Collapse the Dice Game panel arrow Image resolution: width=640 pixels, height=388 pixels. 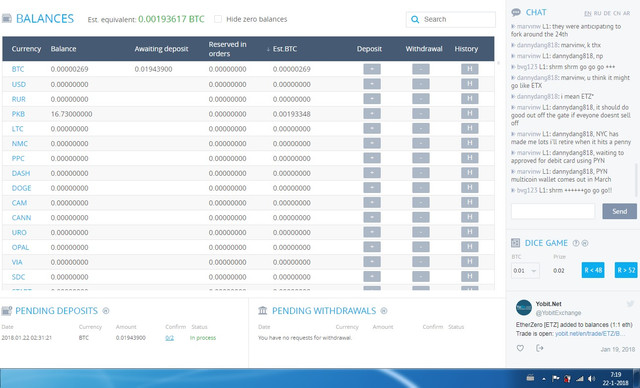[x=585, y=243]
